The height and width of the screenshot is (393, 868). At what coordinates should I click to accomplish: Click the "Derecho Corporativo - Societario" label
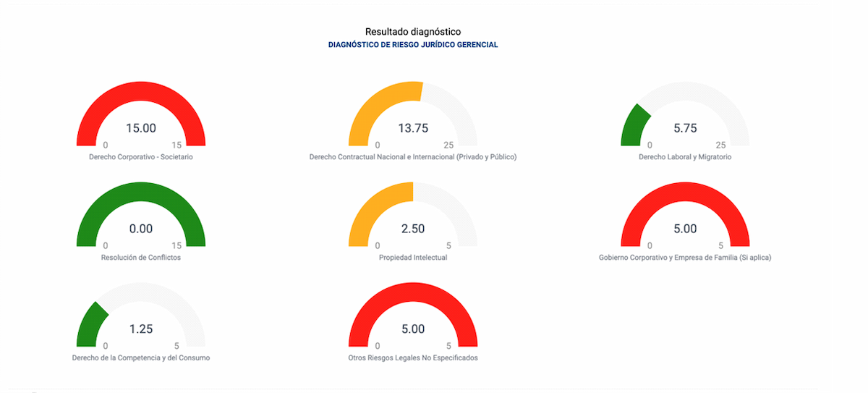pos(141,157)
